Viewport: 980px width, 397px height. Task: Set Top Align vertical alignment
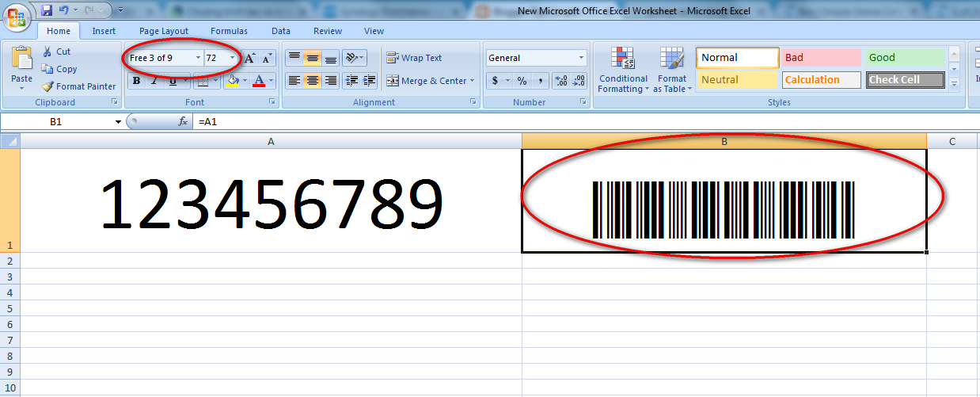(294, 58)
